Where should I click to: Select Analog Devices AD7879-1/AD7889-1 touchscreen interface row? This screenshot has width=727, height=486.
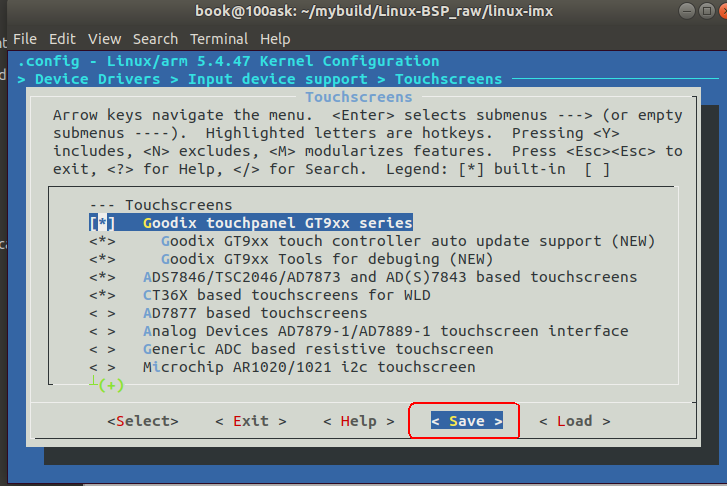tap(359, 332)
